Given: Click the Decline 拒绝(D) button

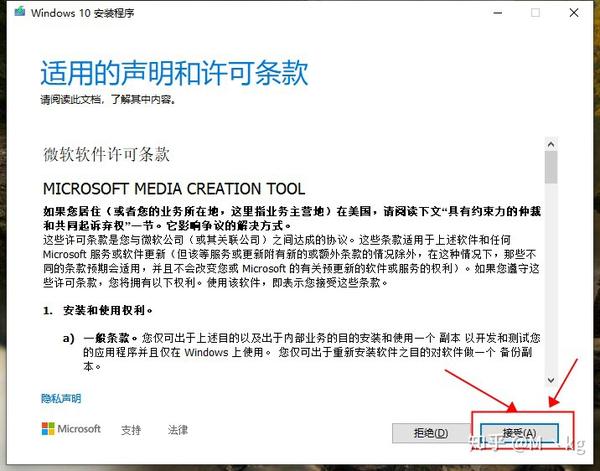Looking at the screenshot, I should click(431, 433).
